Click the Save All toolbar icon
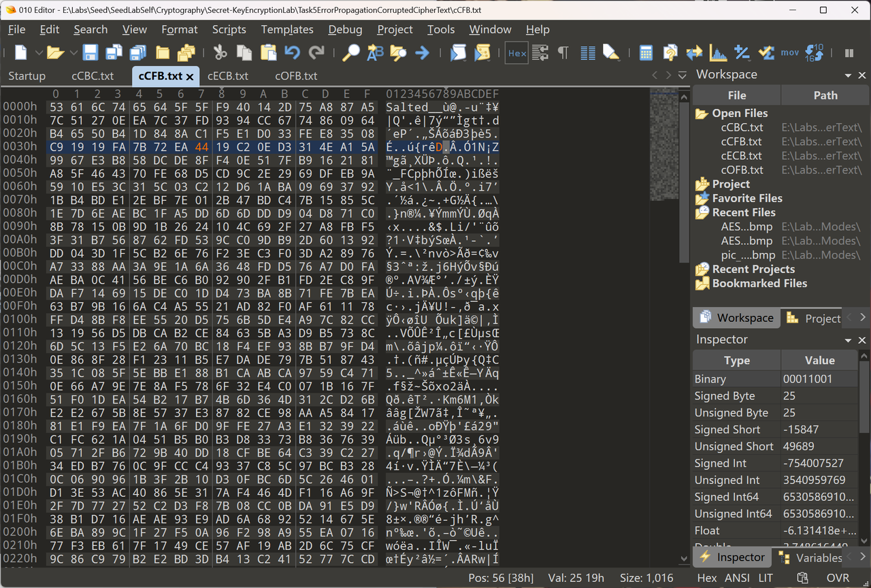 [138, 52]
